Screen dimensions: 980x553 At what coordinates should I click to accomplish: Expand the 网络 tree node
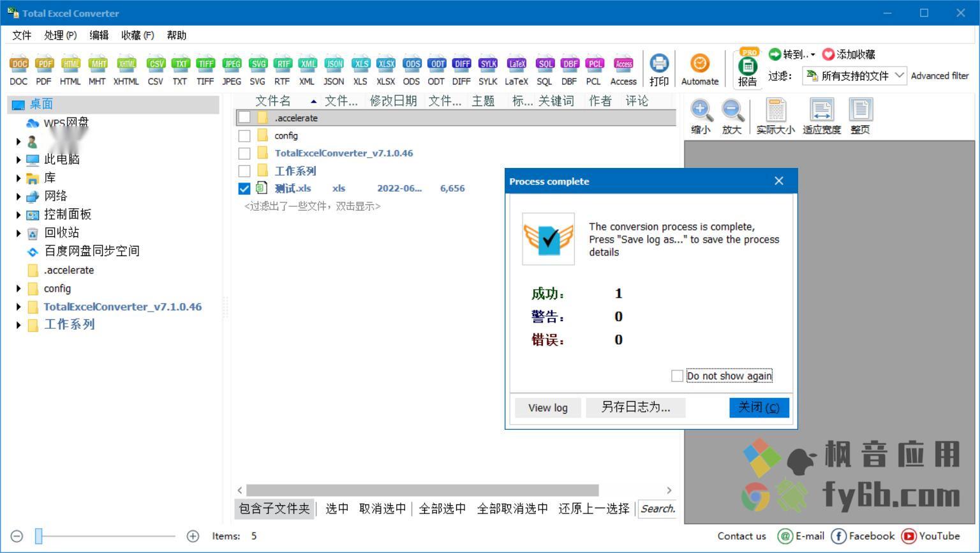(x=19, y=197)
